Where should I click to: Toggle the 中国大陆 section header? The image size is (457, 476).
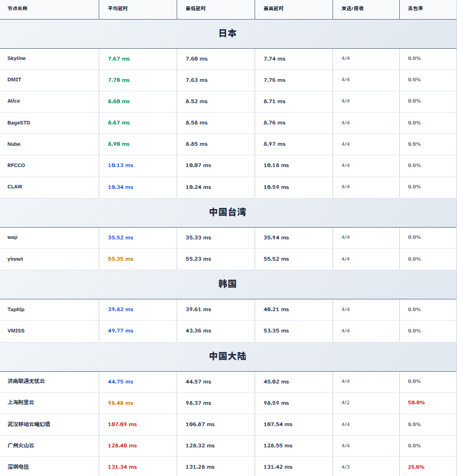pyautogui.click(x=228, y=357)
